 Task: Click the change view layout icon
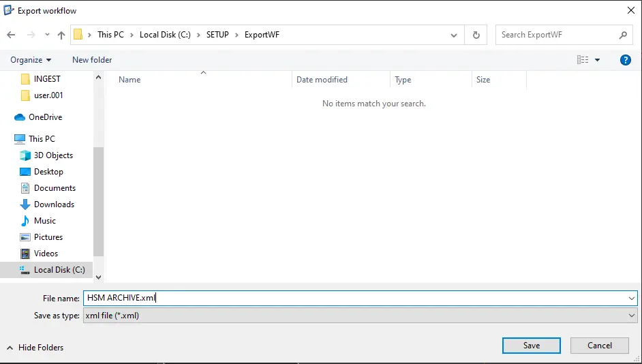[583, 60]
